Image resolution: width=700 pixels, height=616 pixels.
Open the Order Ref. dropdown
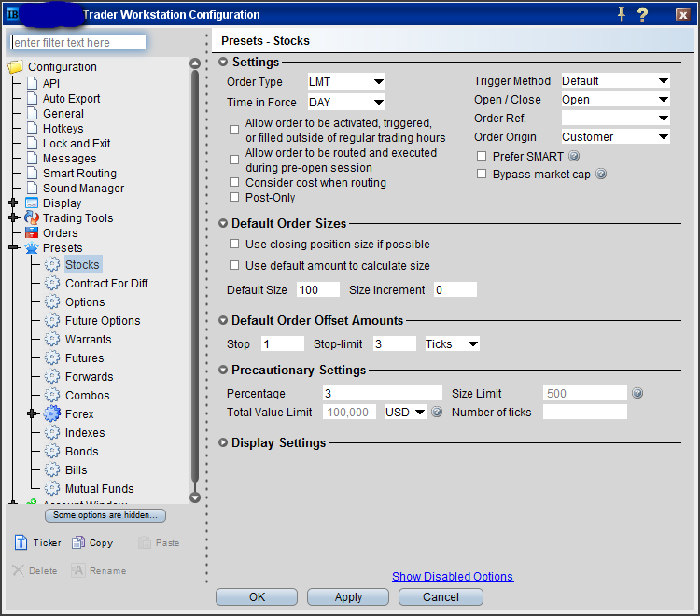615,119
